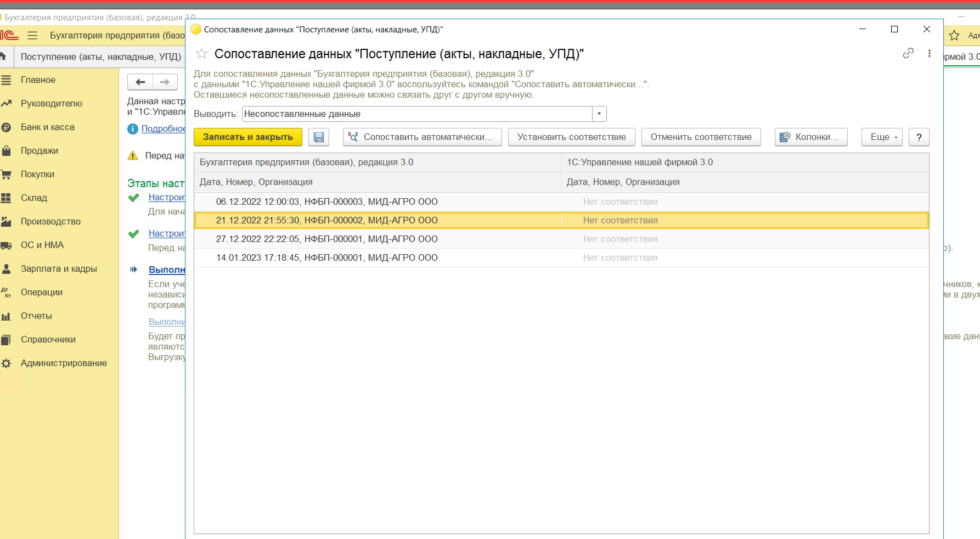Click the home icon tab

point(3,57)
